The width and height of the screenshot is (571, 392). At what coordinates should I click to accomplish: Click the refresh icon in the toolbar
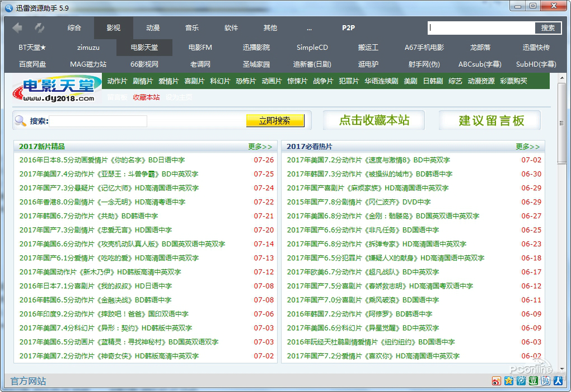pos(39,28)
